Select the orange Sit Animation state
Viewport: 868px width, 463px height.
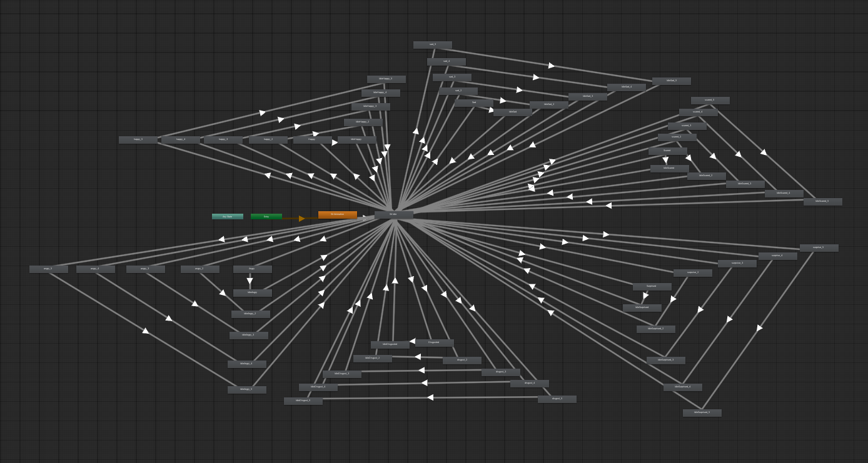click(x=338, y=215)
